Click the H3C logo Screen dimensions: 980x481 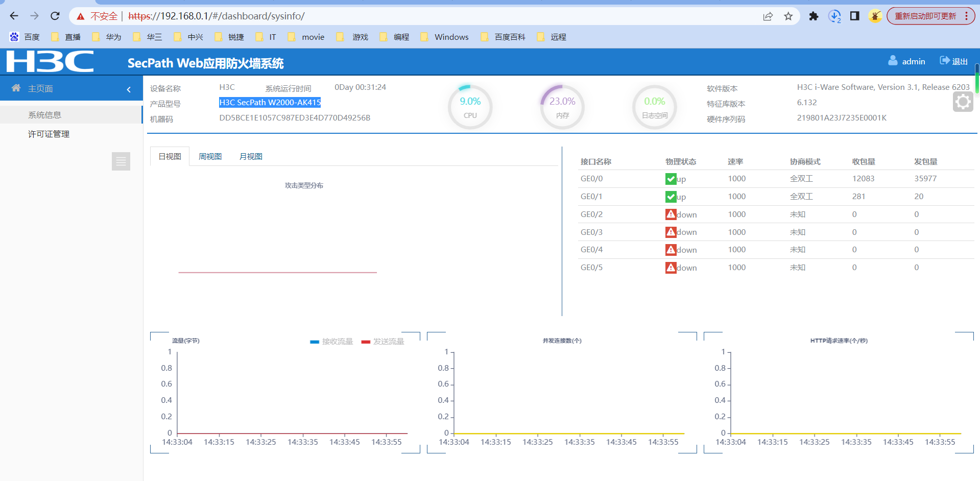(x=50, y=62)
